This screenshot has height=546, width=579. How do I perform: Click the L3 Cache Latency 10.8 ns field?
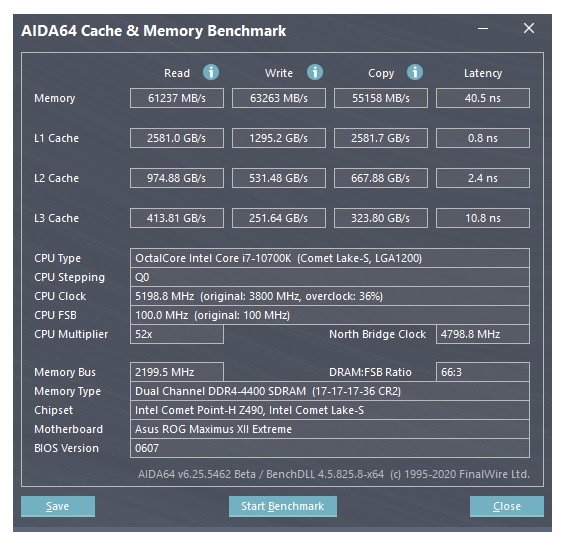click(483, 218)
